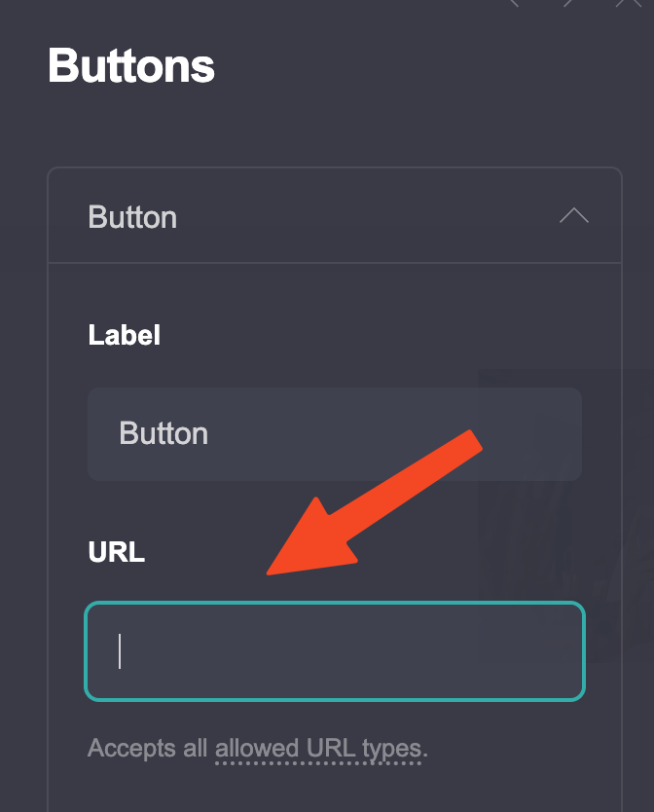
Task: Click the word 'allowed' in the help link
Action: (258, 749)
